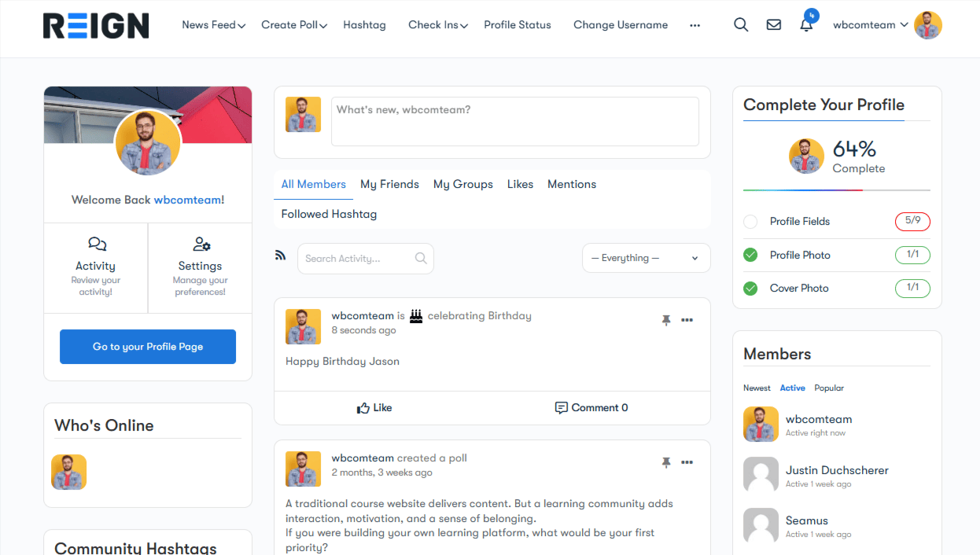The height and width of the screenshot is (555, 980).
Task: Click the Profile Photo green checkmark
Action: pos(750,255)
